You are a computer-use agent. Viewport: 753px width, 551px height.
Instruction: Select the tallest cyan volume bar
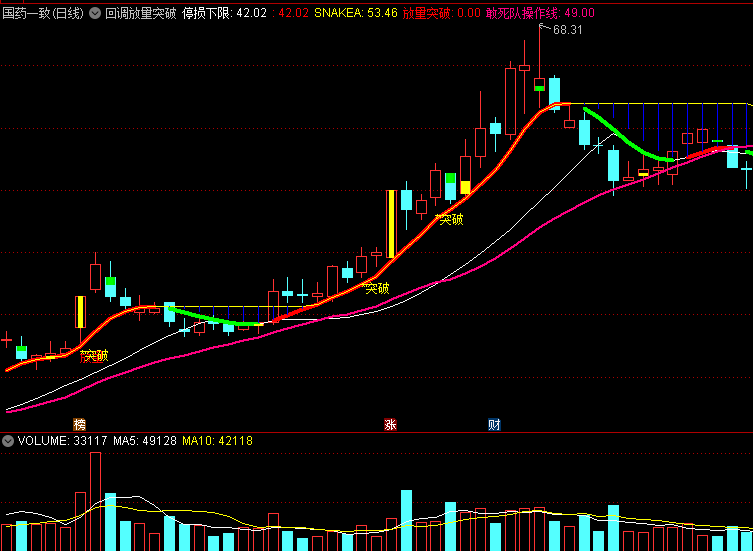406,520
